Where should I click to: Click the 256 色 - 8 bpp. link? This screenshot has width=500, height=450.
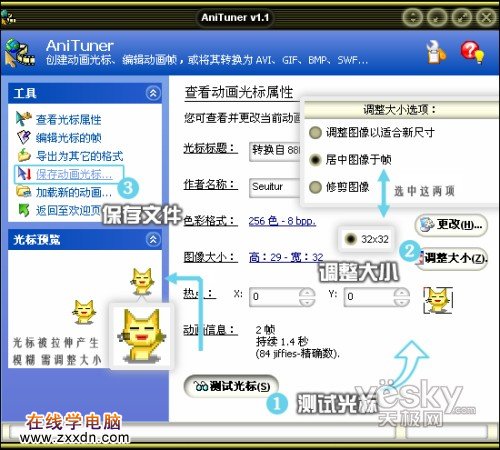pyautogui.click(x=282, y=221)
